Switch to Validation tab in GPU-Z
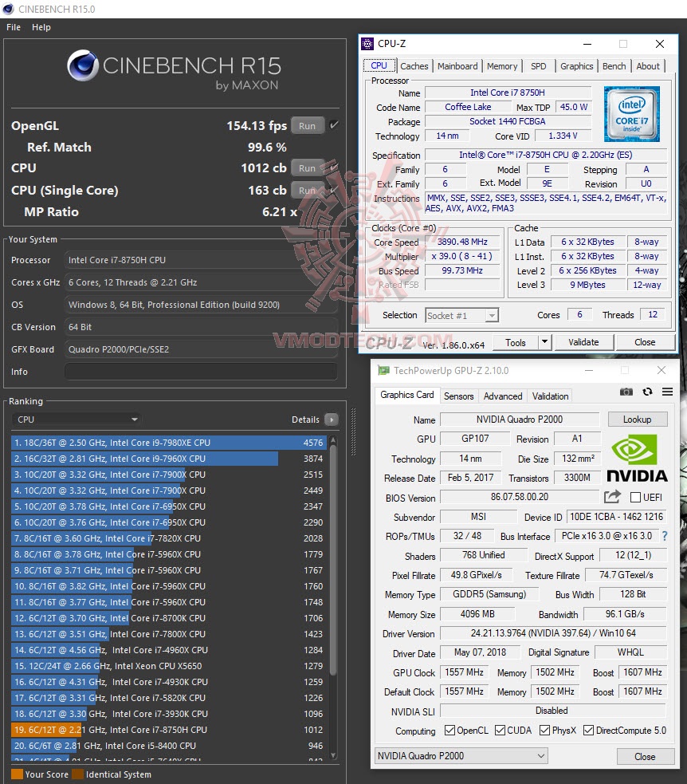Screen dimensions: 687x784 pyautogui.click(x=550, y=396)
